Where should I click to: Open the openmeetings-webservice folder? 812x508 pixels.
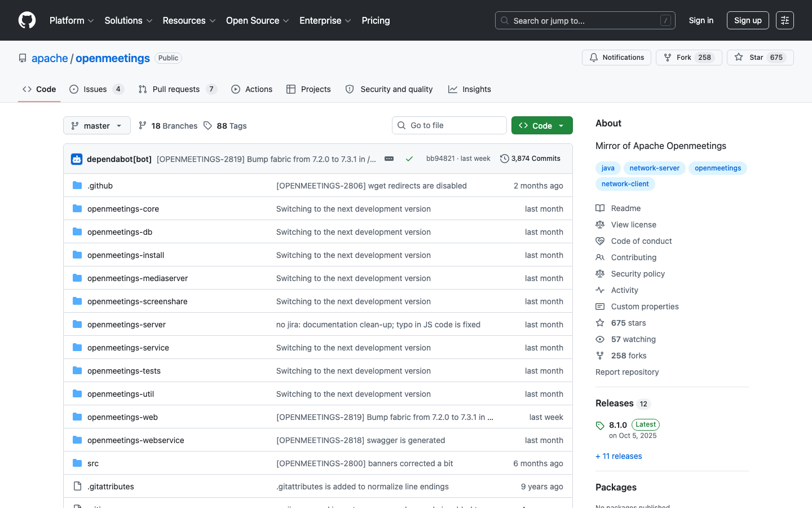pyautogui.click(x=136, y=440)
